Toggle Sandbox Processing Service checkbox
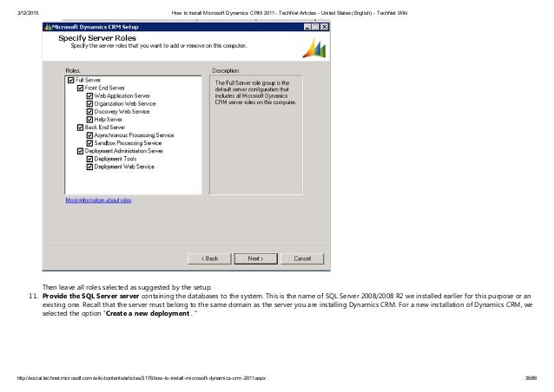 (89, 143)
